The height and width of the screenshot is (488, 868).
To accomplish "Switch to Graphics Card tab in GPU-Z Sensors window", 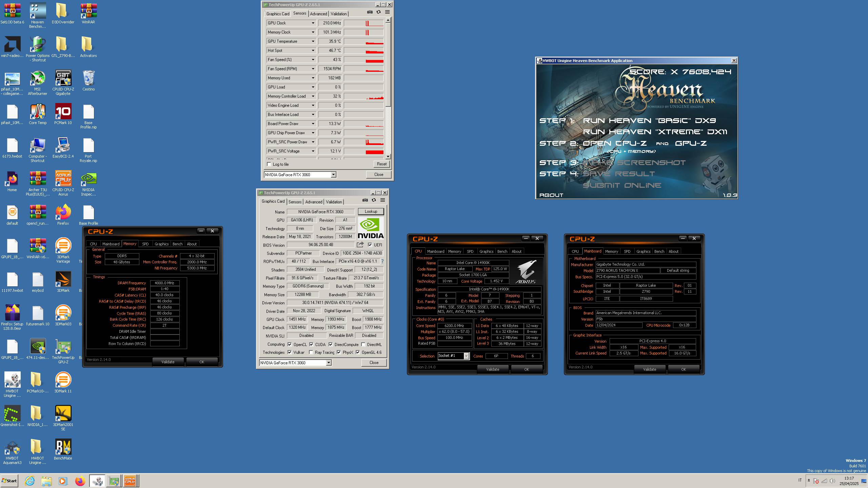I will [278, 14].
